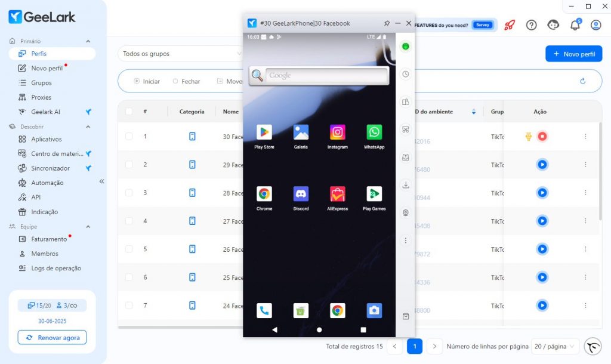Open the 20 / página rows dropdown
Viewport: 611px width, 364px height.
[x=555, y=347]
